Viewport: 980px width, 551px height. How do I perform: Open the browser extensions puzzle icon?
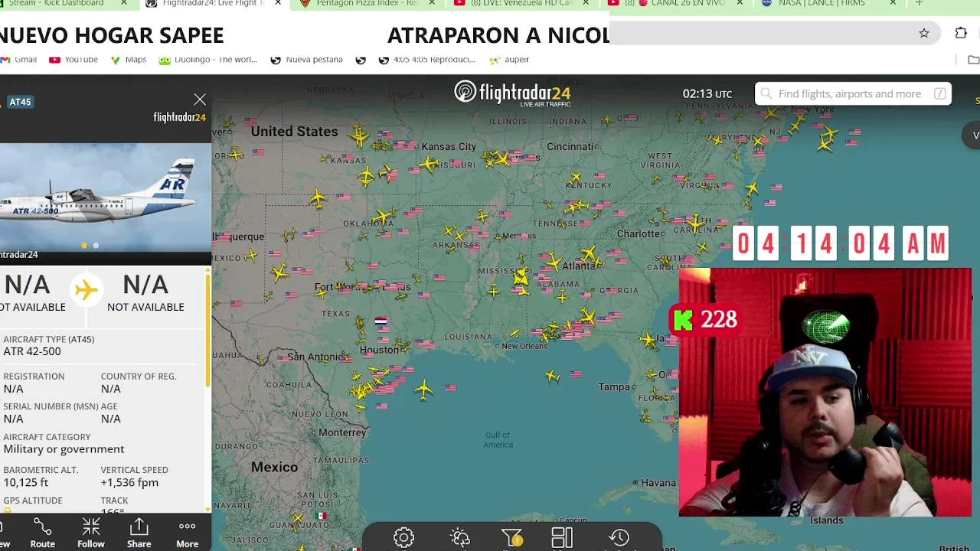961,33
